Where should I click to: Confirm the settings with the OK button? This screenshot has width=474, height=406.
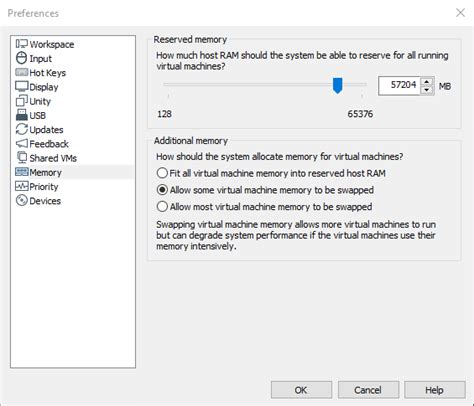point(301,390)
